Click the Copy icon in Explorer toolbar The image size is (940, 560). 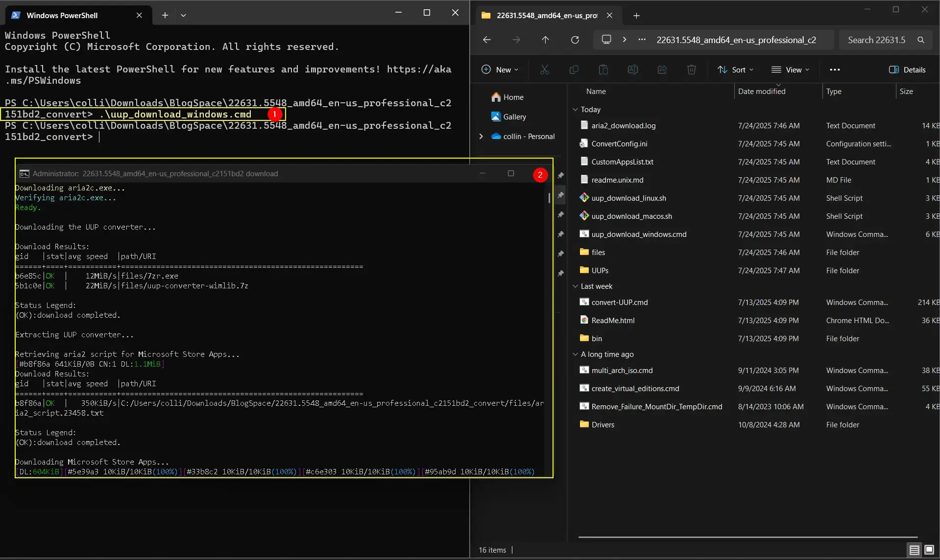[x=574, y=70]
